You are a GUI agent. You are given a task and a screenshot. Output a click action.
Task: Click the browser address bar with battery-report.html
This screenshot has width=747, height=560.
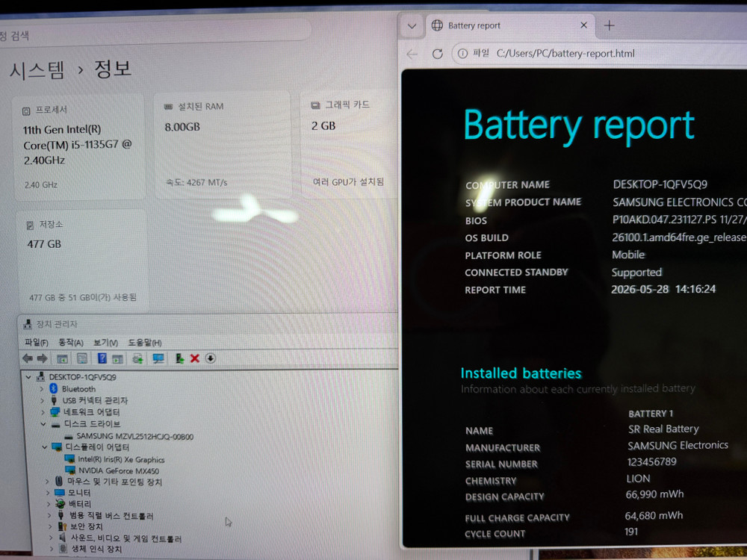pos(598,53)
